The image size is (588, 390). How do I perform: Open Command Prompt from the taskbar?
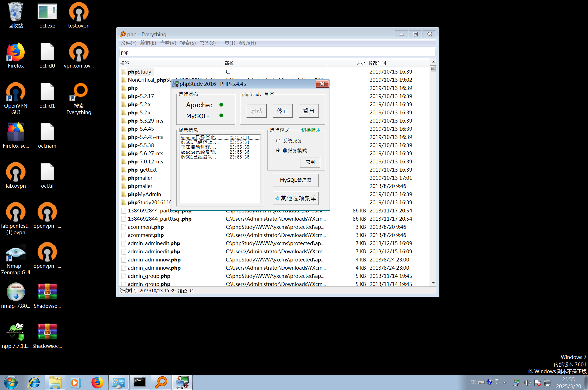[140, 382]
